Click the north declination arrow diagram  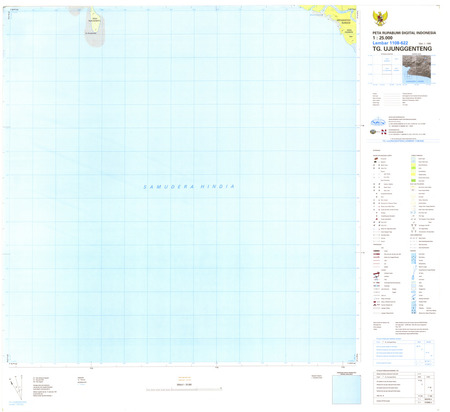coord(17,387)
